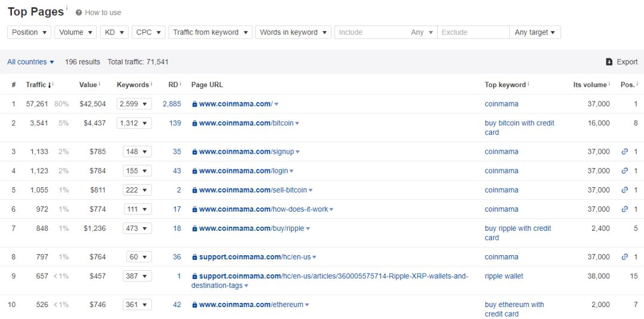Open the CPC filter dropdown

(148, 32)
